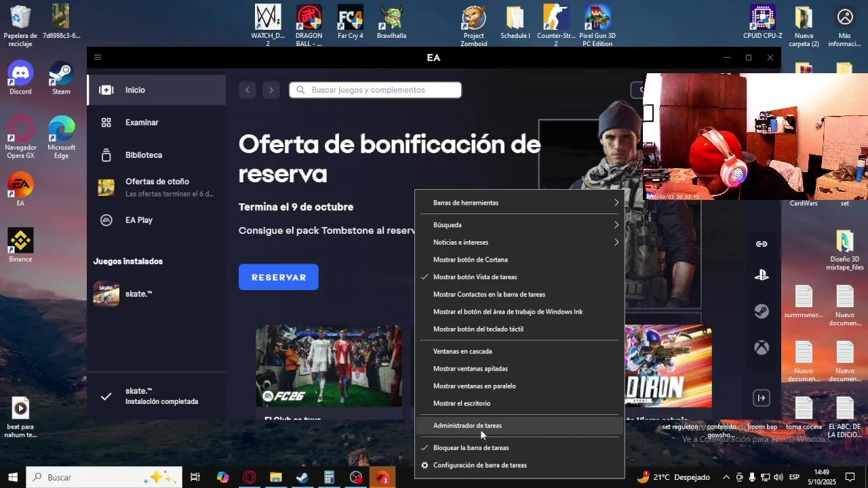Open the volume icon in system tray
The height and width of the screenshot is (488, 868).
click(778, 477)
